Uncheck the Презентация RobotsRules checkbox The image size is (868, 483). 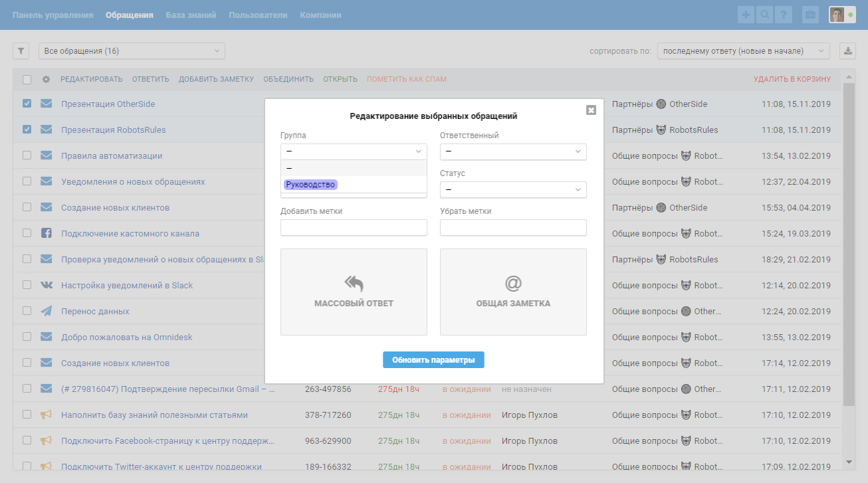[27, 130]
